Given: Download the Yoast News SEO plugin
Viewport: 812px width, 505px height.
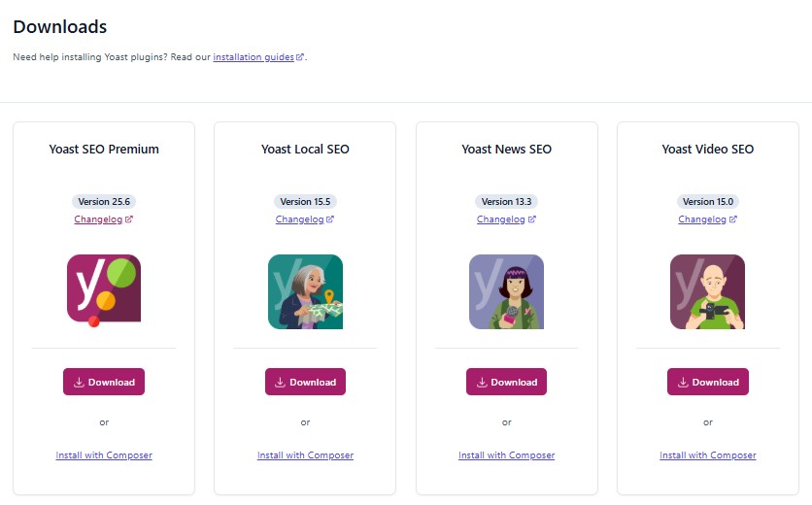Looking at the screenshot, I should [x=506, y=382].
